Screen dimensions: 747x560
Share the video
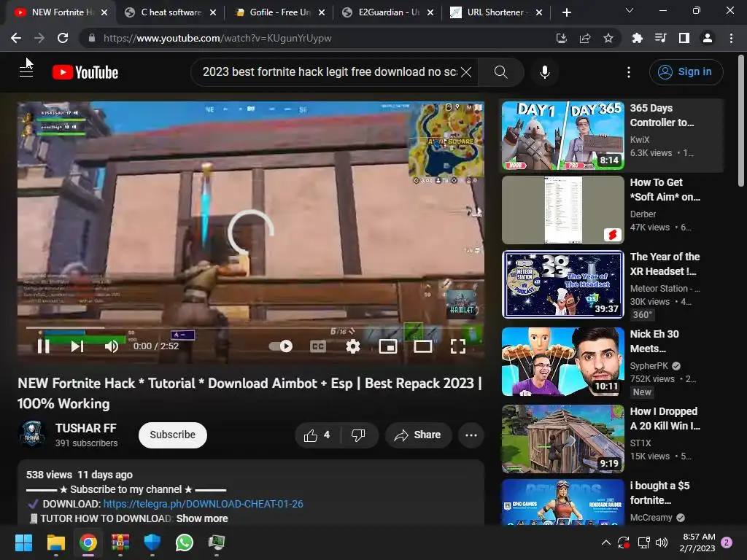pos(418,435)
